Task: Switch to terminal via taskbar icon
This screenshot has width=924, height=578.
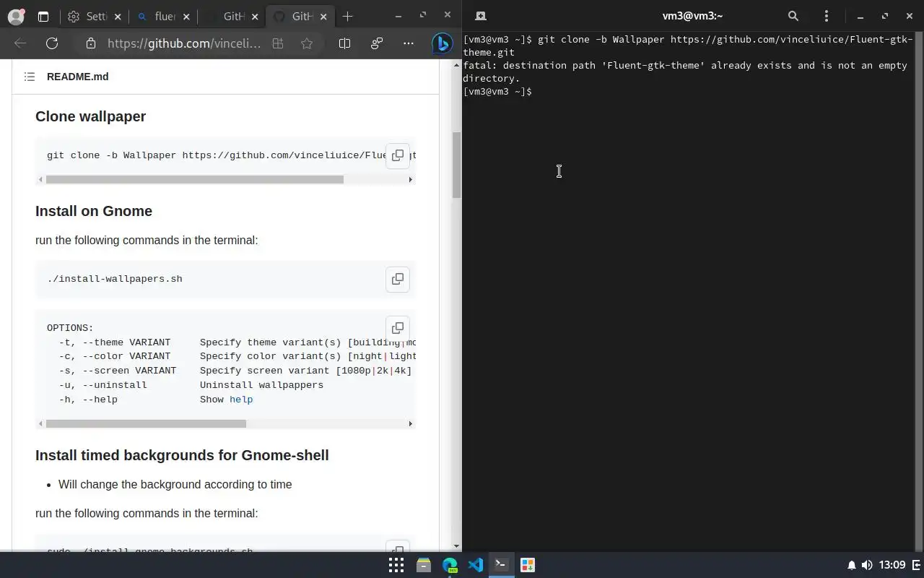Action: pyautogui.click(x=501, y=565)
